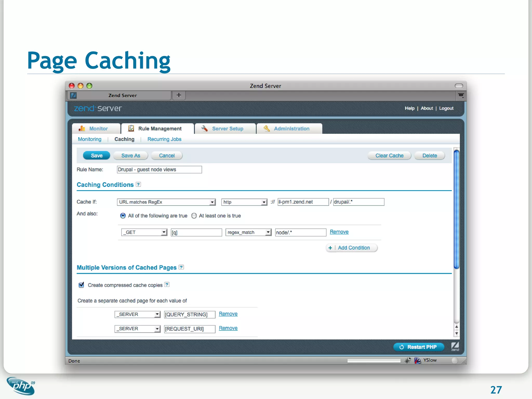This screenshot has height=399, width=532.
Task: Click the Clear Cache button
Action: click(389, 156)
